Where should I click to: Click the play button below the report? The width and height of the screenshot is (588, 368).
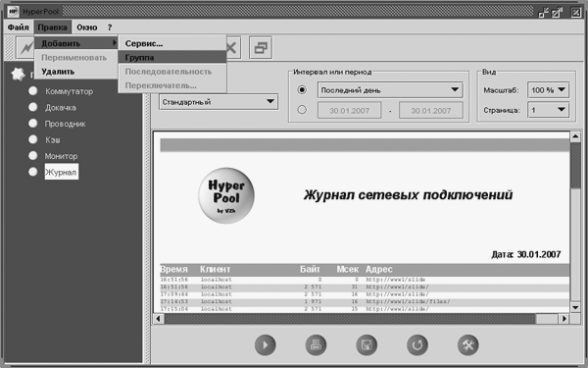coord(266,344)
